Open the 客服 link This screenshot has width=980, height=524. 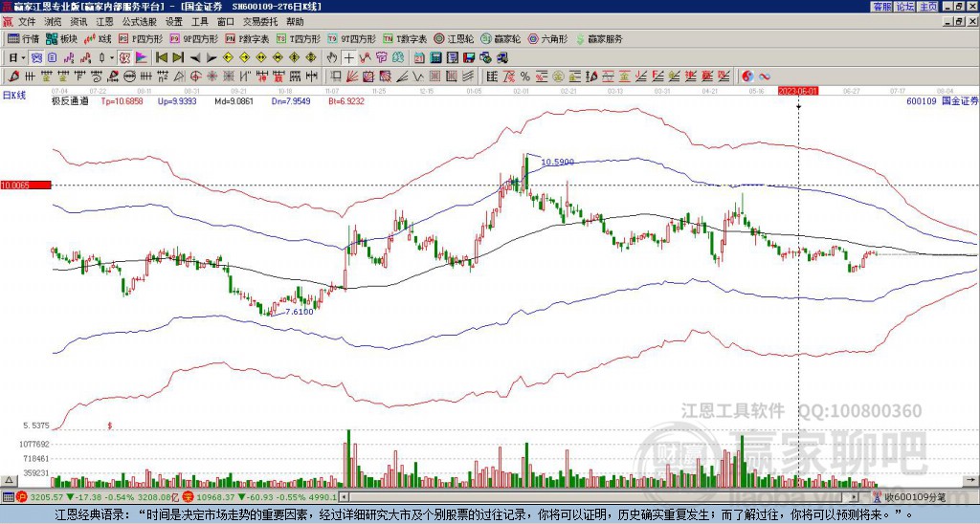[882, 7]
